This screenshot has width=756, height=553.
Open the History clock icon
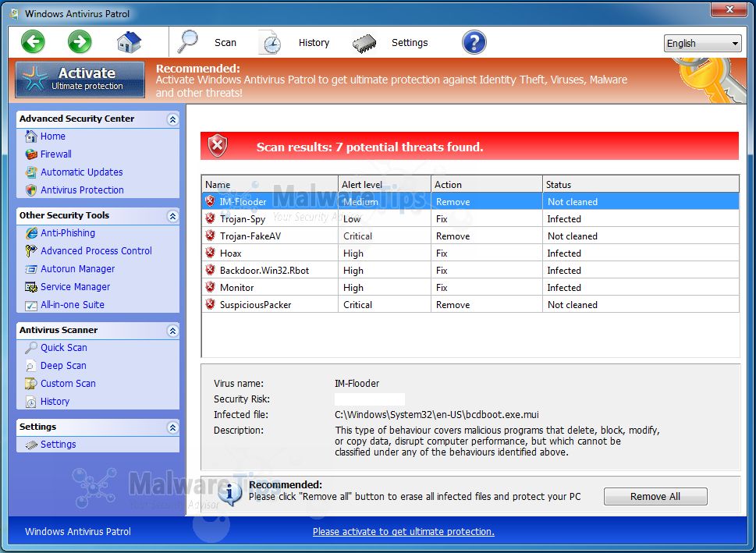pyautogui.click(x=270, y=43)
